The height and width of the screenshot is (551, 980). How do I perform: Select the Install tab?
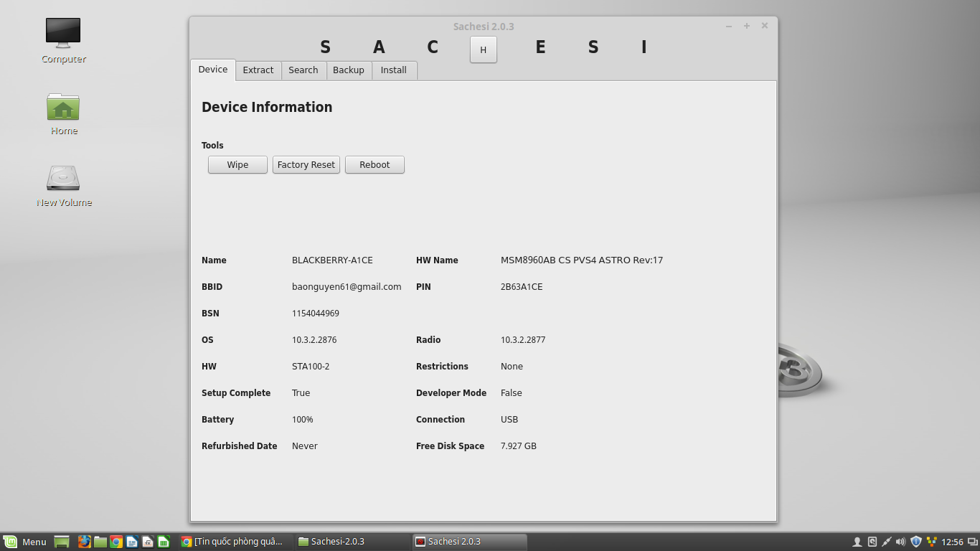tap(393, 70)
